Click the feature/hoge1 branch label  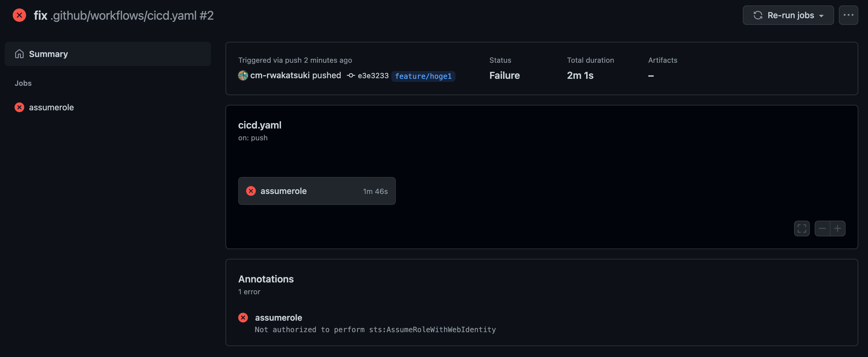pos(423,76)
